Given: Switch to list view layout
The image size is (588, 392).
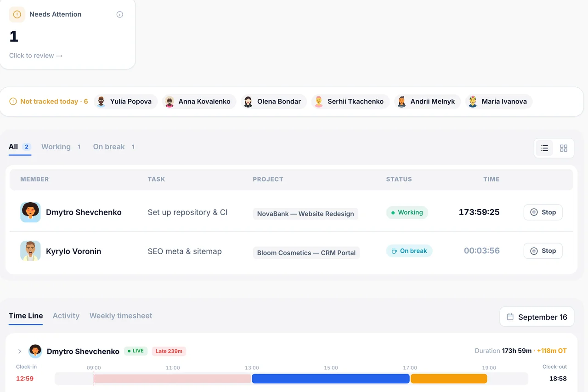Looking at the screenshot, I should point(544,148).
